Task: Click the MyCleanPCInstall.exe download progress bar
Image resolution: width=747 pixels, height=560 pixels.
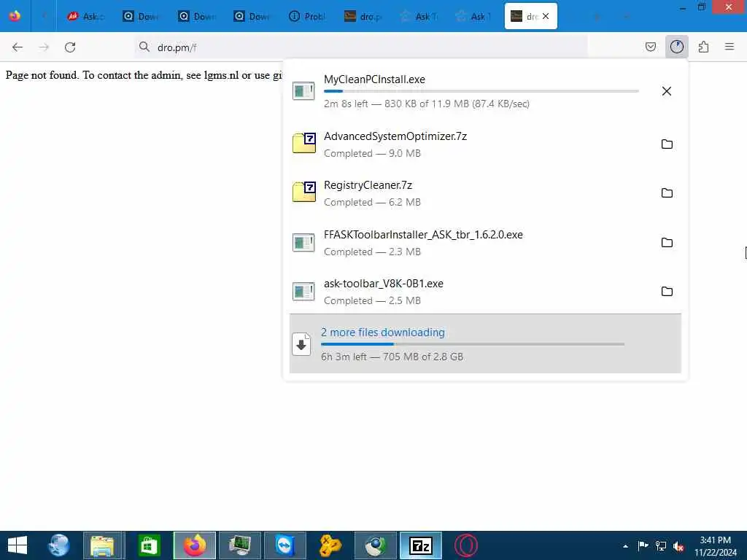Action: click(x=481, y=91)
